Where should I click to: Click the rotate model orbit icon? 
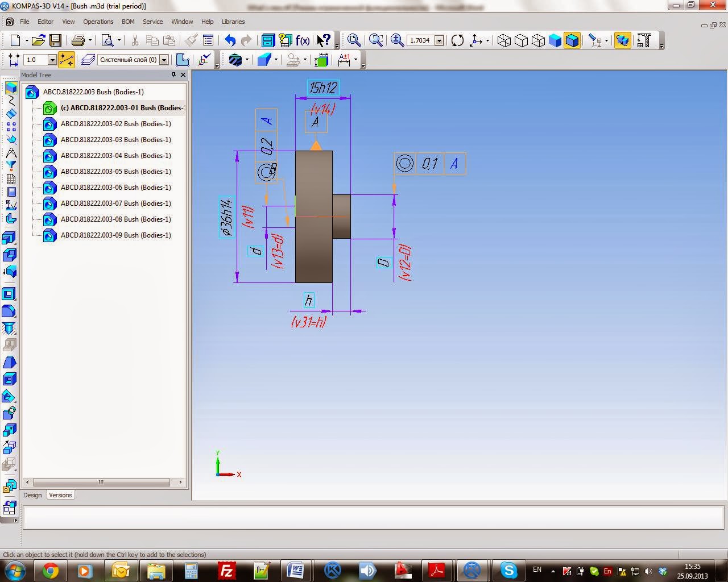457,40
